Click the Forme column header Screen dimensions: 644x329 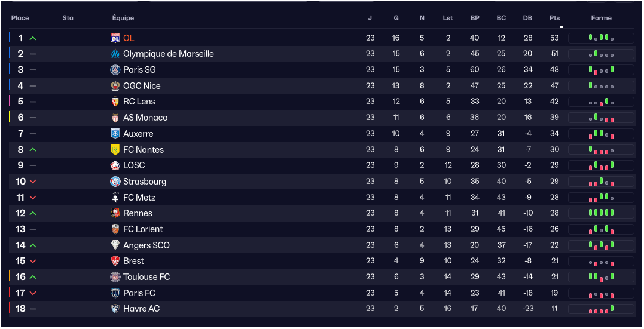click(x=601, y=18)
